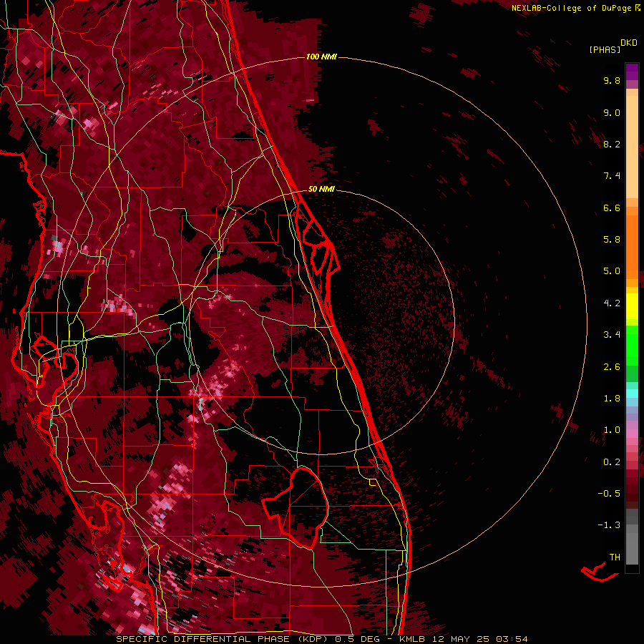Image resolution: width=644 pixels, height=644 pixels.
Task: Click the (KDP) product abbreviation
Action: [x=314, y=639]
